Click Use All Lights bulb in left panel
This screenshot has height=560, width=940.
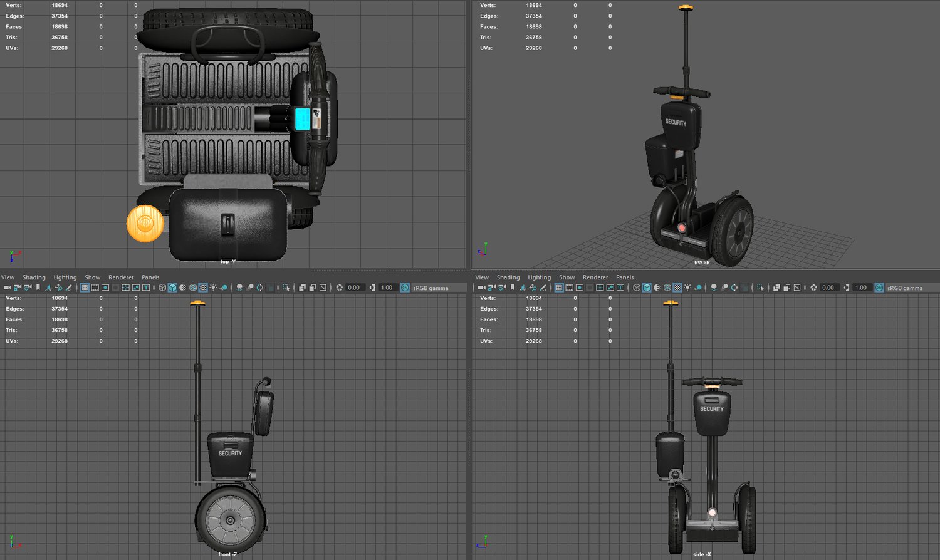[x=214, y=288]
